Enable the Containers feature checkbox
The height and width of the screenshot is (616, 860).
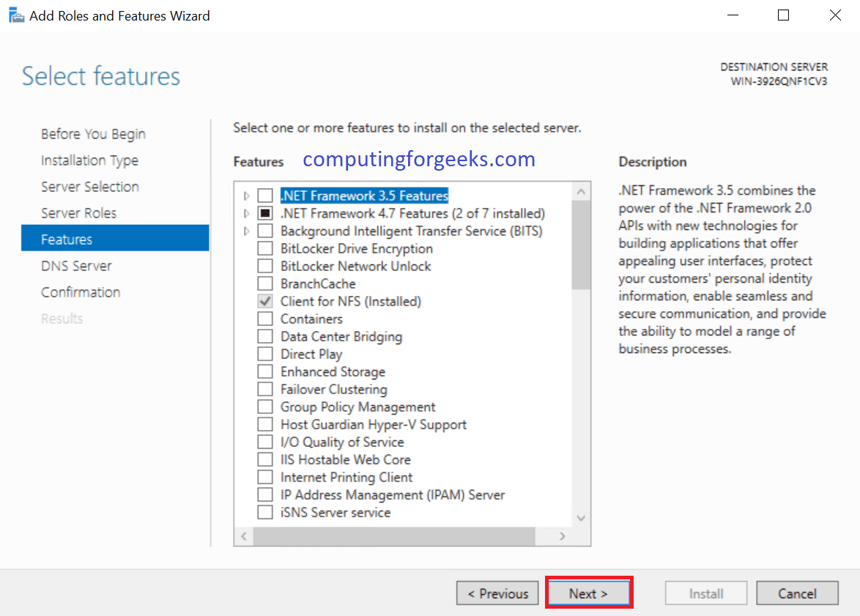click(265, 319)
